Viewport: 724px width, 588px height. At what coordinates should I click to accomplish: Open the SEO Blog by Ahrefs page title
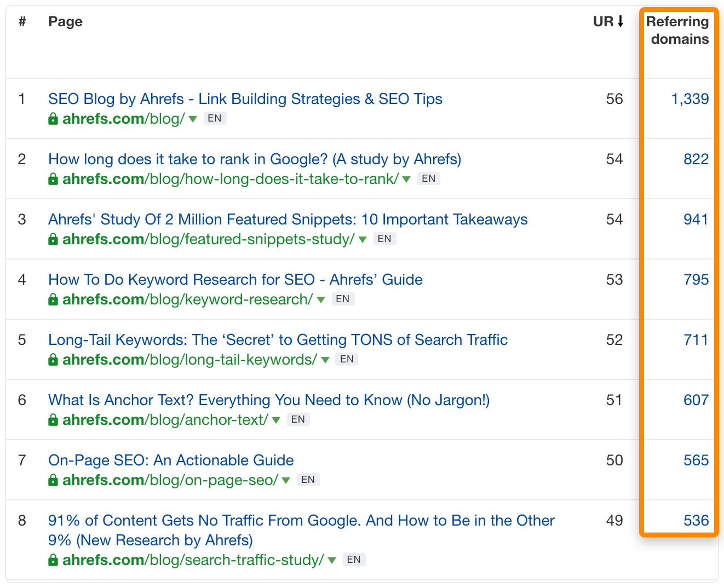point(245,99)
